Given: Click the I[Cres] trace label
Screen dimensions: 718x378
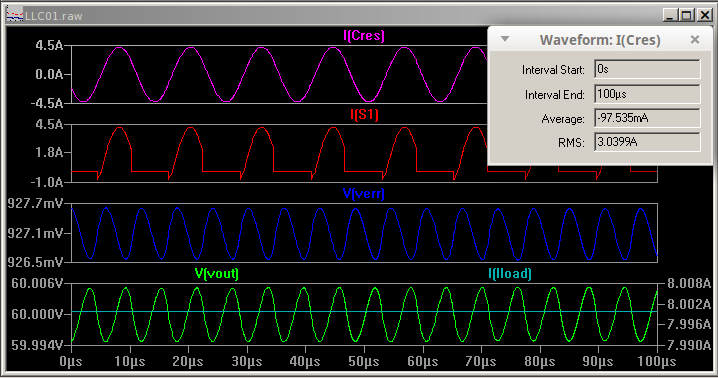Looking at the screenshot, I should 364,35.
